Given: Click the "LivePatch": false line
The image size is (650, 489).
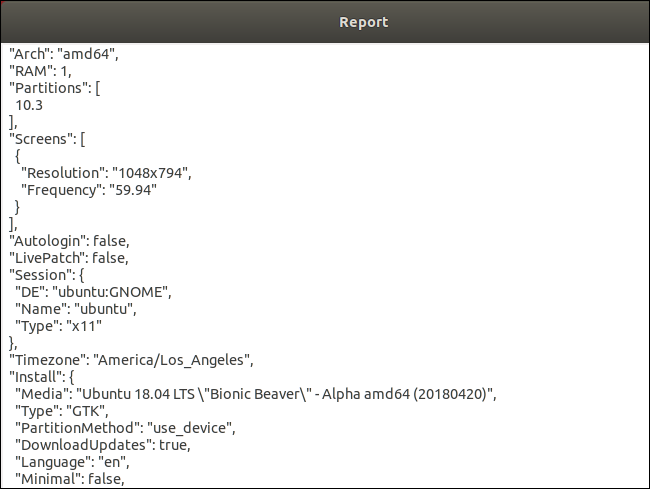Looking at the screenshot, I should click(70, 257).
